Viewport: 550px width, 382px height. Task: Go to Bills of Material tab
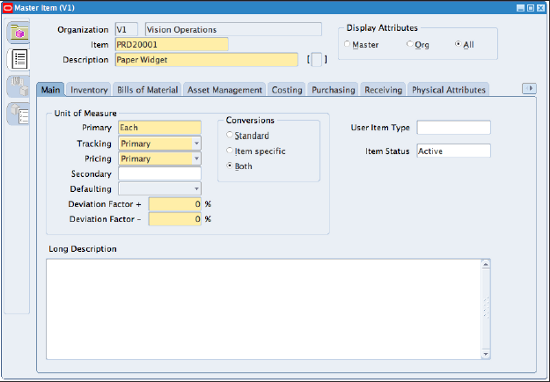coord(147,90)
